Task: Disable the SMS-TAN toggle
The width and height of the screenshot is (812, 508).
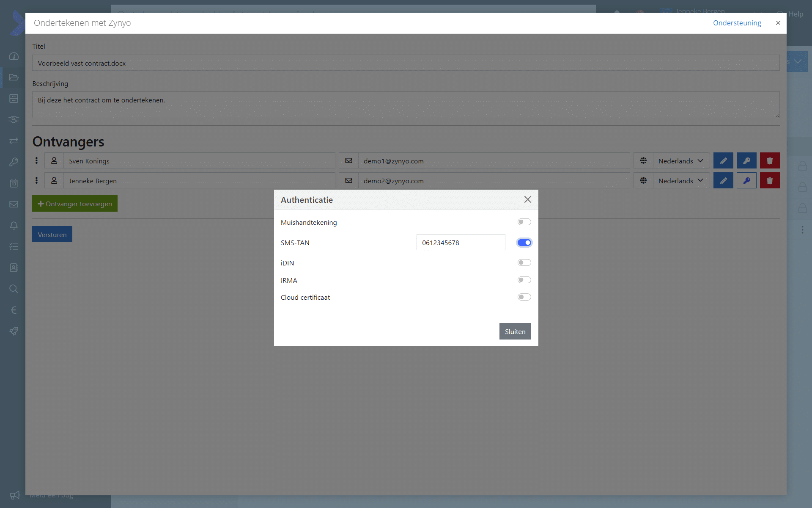Action: (x=524, y=243)
